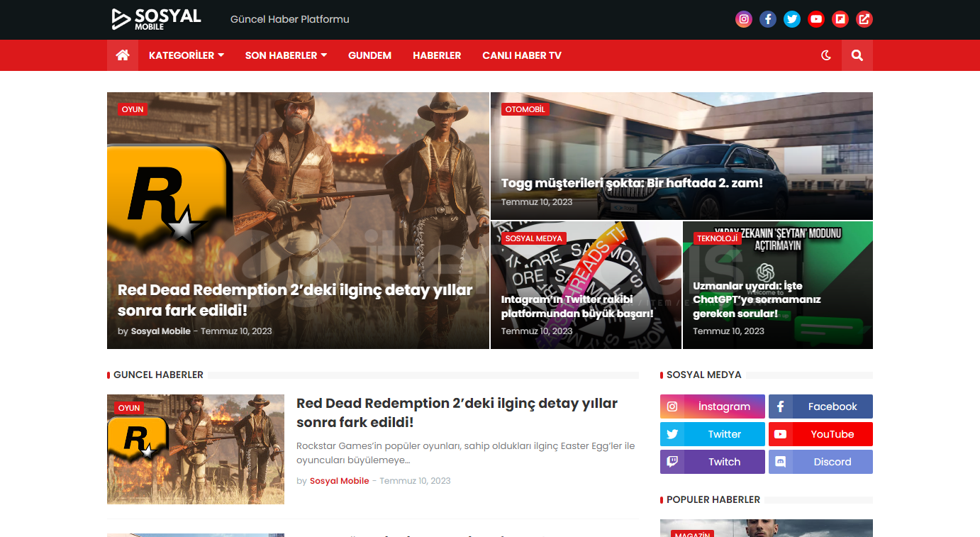Open the Uzmanlar uyardı ChatGPT headline

tap(757, 299)
